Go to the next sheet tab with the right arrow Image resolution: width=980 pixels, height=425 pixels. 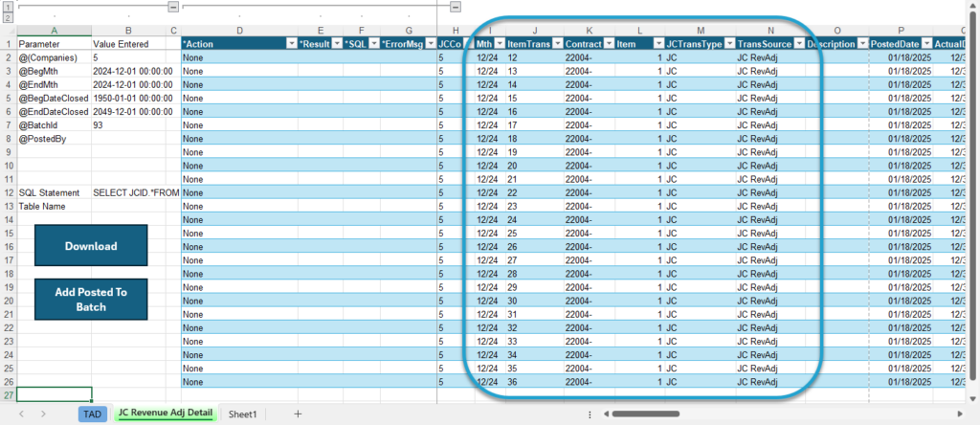point(43,414)
